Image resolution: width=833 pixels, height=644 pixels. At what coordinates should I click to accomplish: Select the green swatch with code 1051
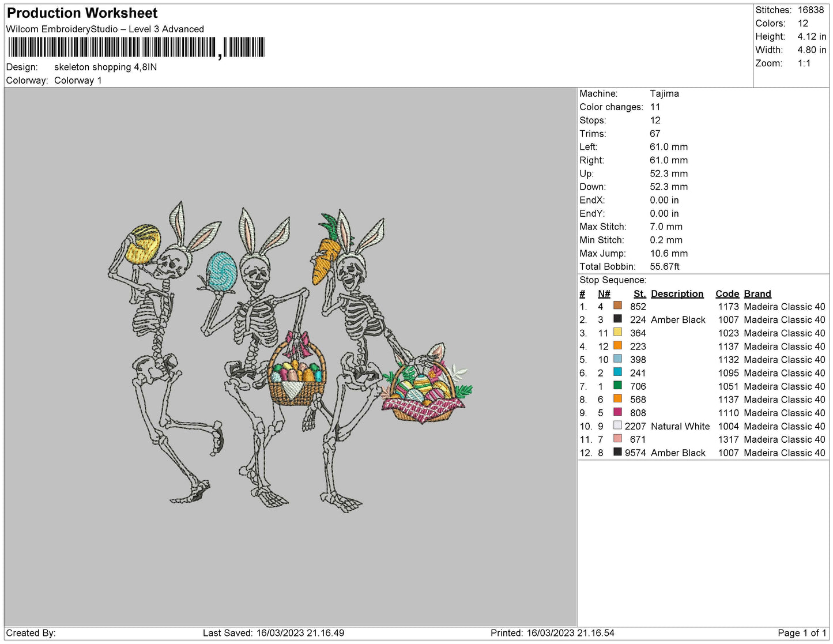click(x=618, y=385)
